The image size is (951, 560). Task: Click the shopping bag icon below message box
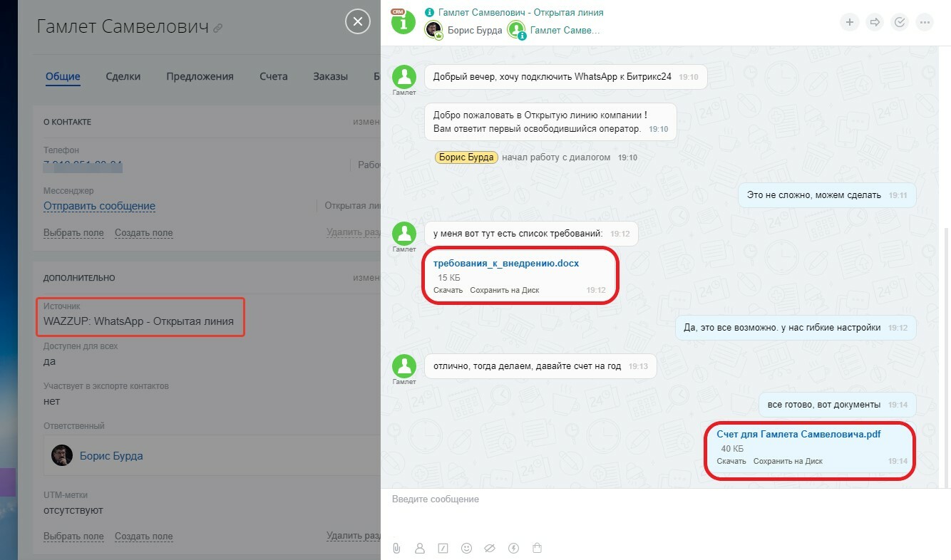tap(538, 548)
